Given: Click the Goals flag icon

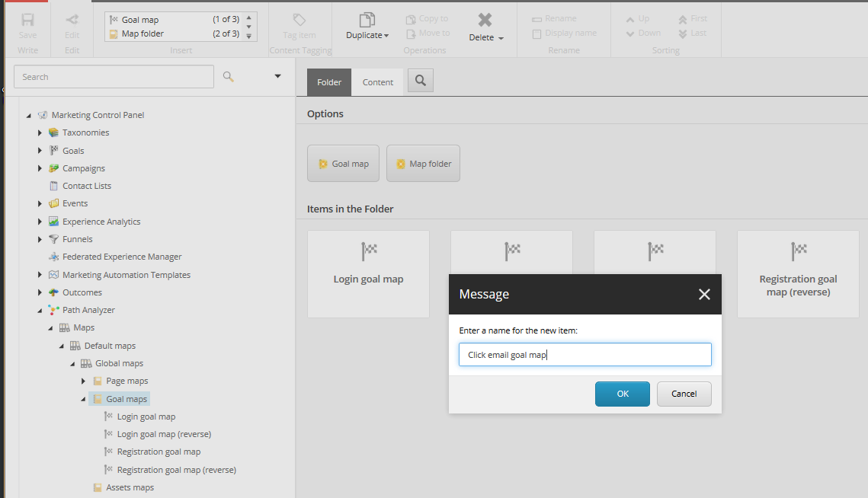Looking at the screenshot, I should (53, 151).
